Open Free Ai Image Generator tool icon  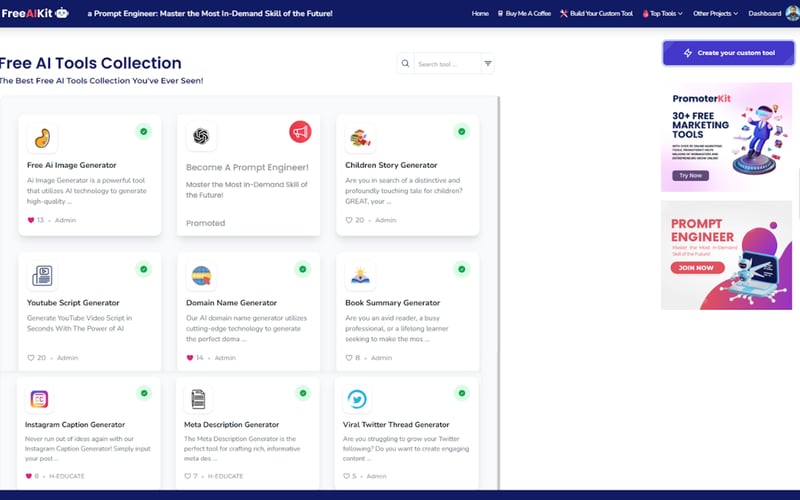pos(42,138)
